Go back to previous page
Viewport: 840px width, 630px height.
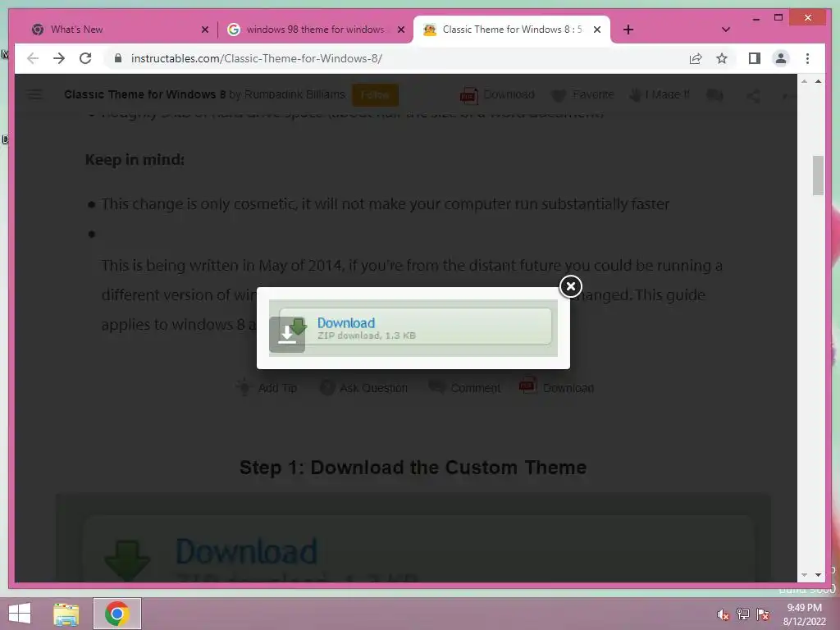[x=33, y=58]
